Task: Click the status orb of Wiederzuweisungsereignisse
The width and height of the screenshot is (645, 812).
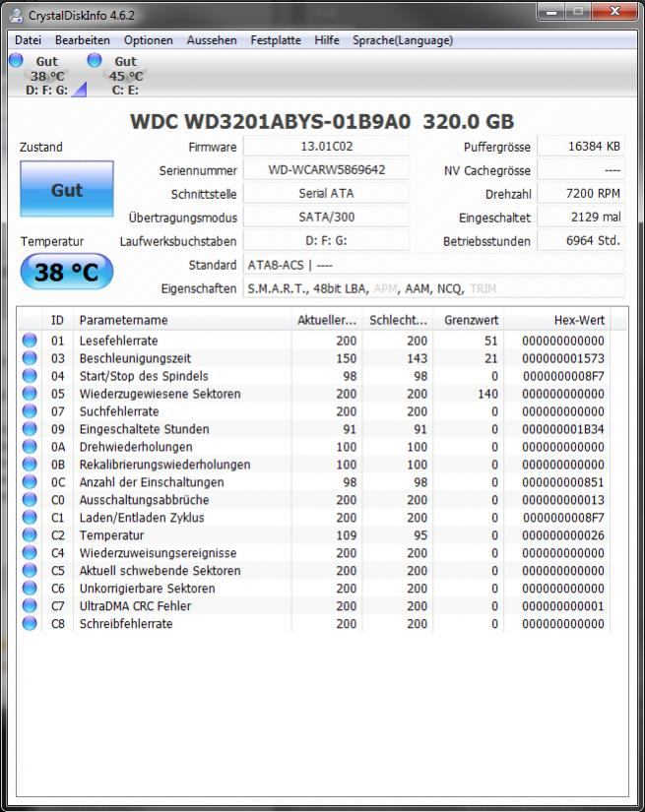Action: tap(30, 552)
